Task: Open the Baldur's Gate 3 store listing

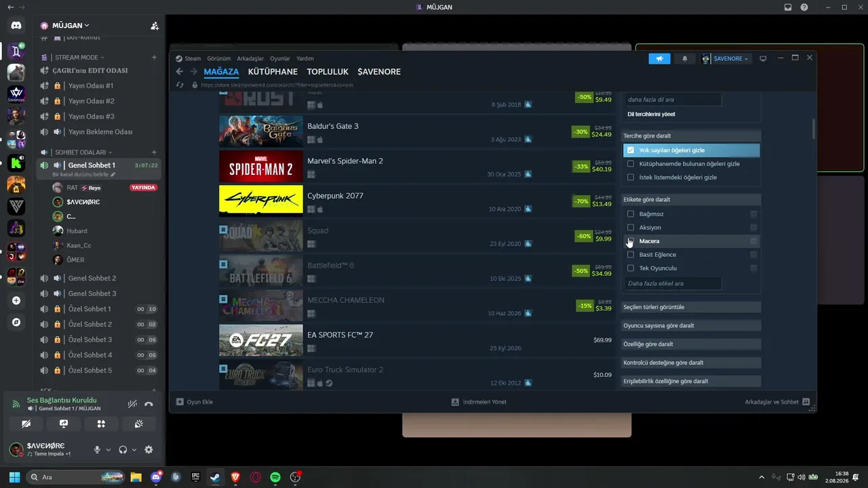Action: click(416, 132)
